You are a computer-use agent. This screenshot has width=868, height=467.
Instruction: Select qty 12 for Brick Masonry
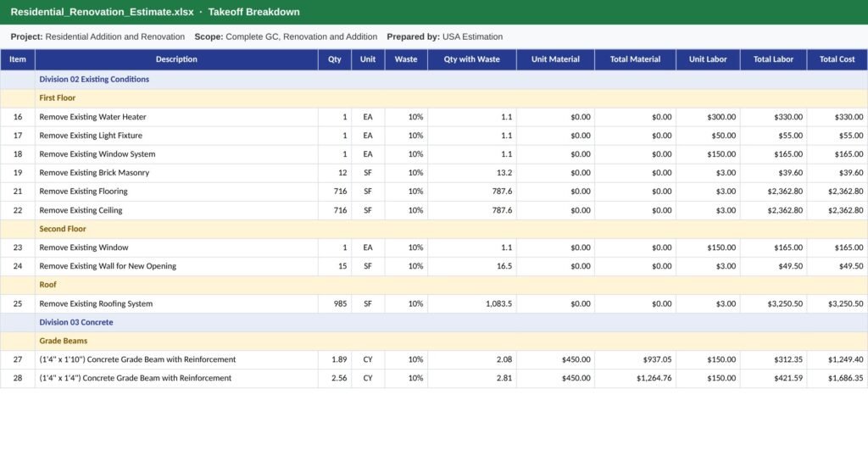click(x=335, y=173)
